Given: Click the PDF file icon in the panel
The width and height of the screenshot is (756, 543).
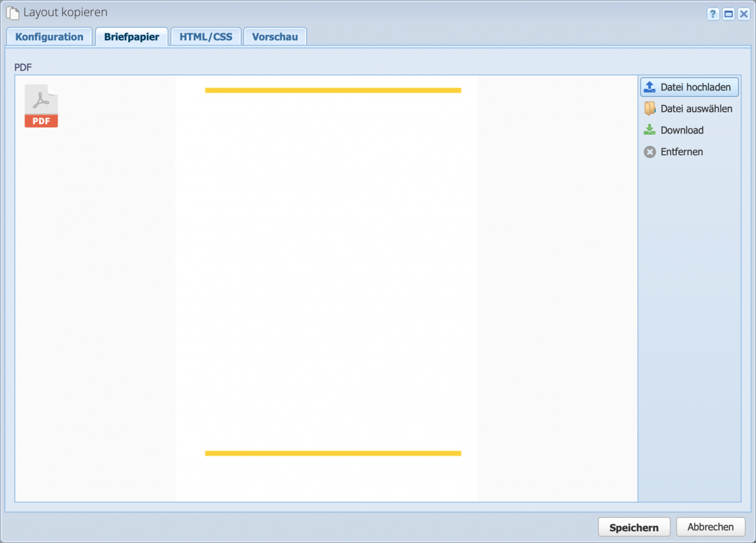Looking at the screenshot, I should (x=41, y=105).
